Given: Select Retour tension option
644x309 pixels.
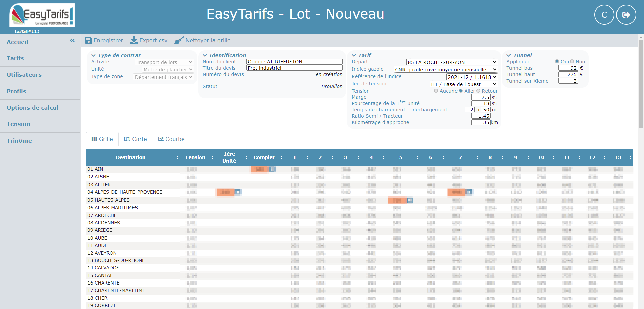Looking at the screenshot, I should [478, 91].
